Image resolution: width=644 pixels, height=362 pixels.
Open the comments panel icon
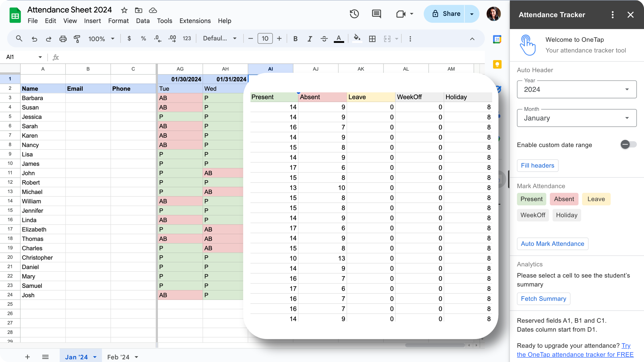pyautogui.click(x=376, y=14)
